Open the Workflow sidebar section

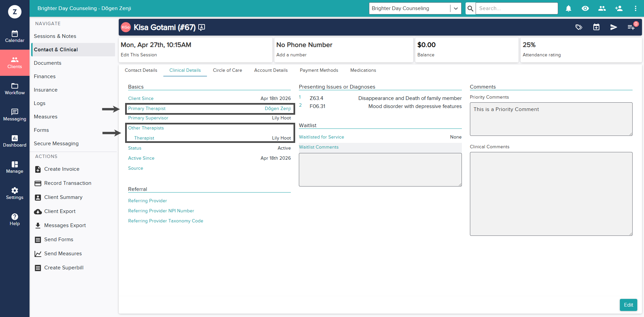pos(15,89)
